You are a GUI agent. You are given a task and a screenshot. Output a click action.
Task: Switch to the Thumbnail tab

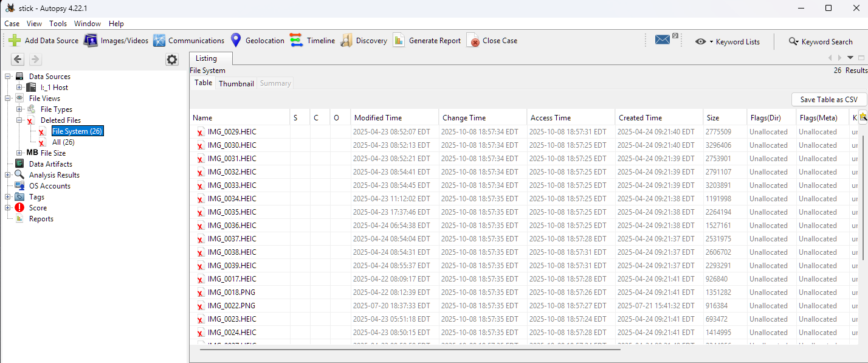[x=236, y=83]
